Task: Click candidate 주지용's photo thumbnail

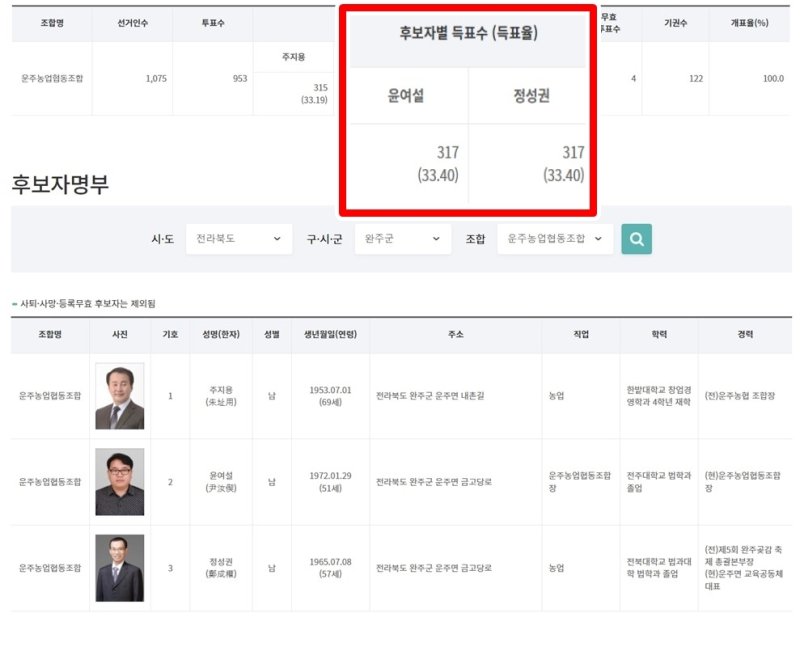Action: (x=119, y=396)
